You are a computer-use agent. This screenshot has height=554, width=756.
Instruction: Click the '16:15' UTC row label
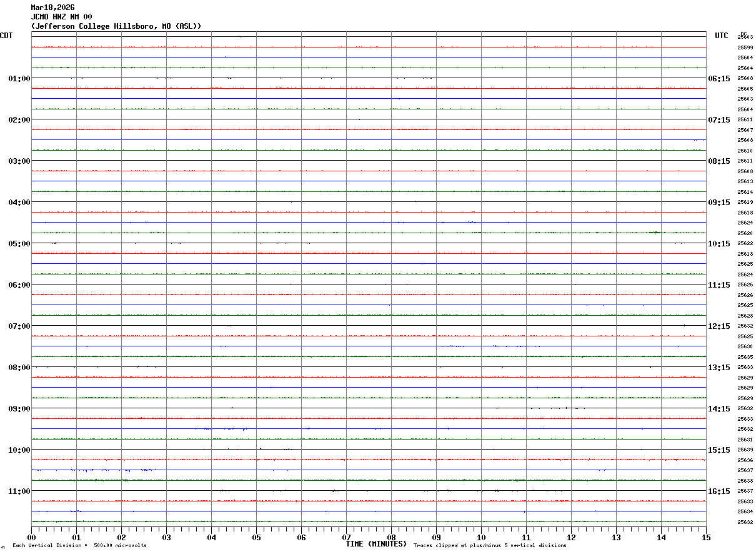tap(719, 491)
